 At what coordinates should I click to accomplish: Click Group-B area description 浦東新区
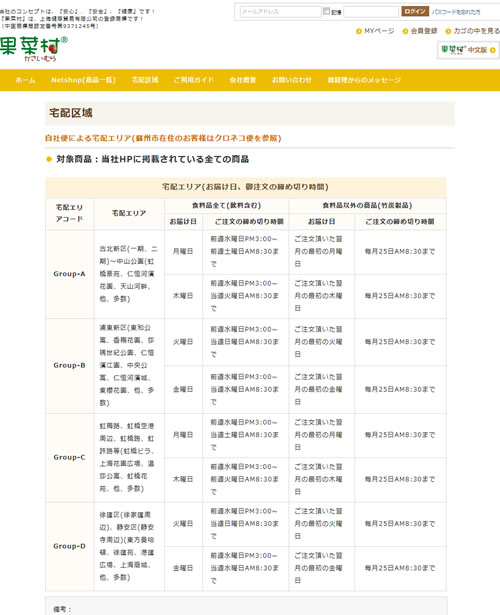[x=127, y=365]
